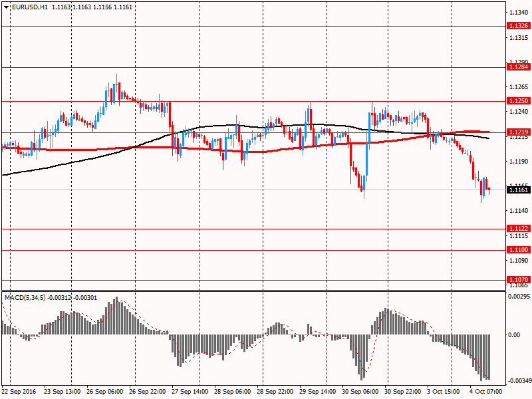Click the 1.1190 price scale value
This screenshot has height=399, width=532.
coord(519,162)
